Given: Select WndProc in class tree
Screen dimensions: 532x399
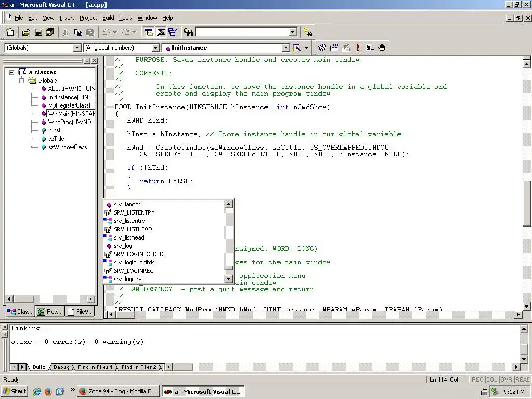Looking at the screenshot, I should tap(68, 122).
